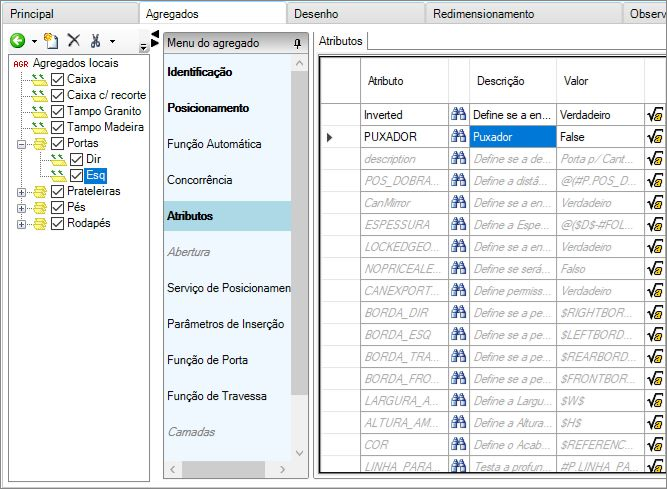Expand the Rodapés tree node
The width and height of the screenshot is (667, 489).
(21, 224)
